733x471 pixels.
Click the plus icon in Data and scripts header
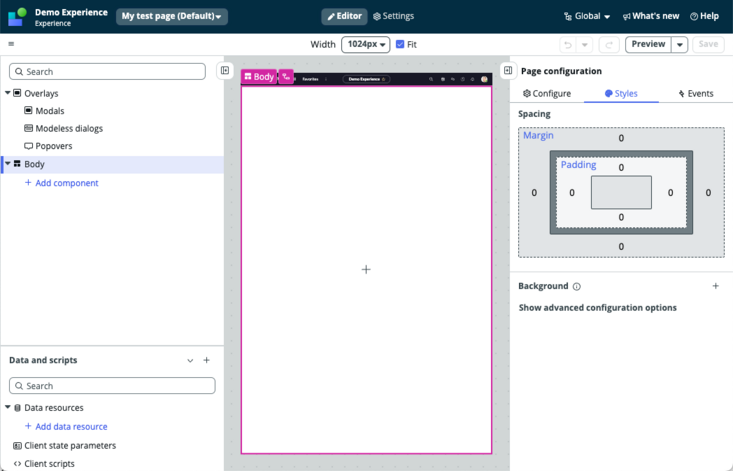pyautogui.click(x=207, y=360)
